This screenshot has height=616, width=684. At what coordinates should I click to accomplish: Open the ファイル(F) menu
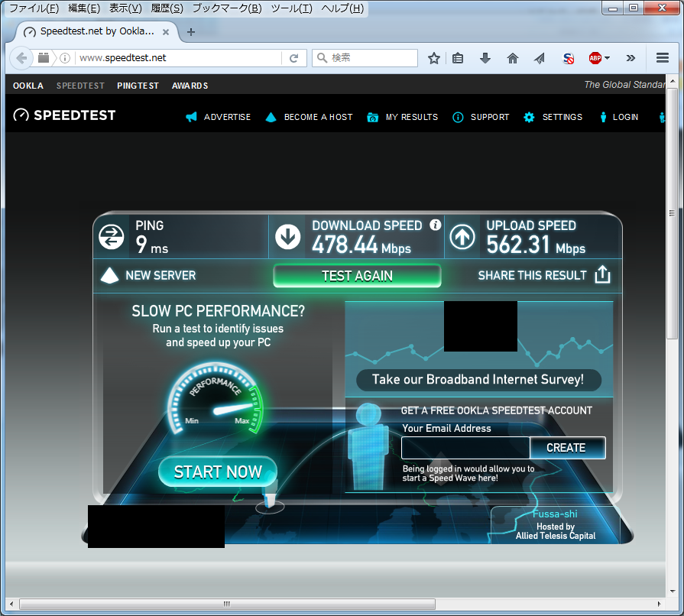coord(34,8)
